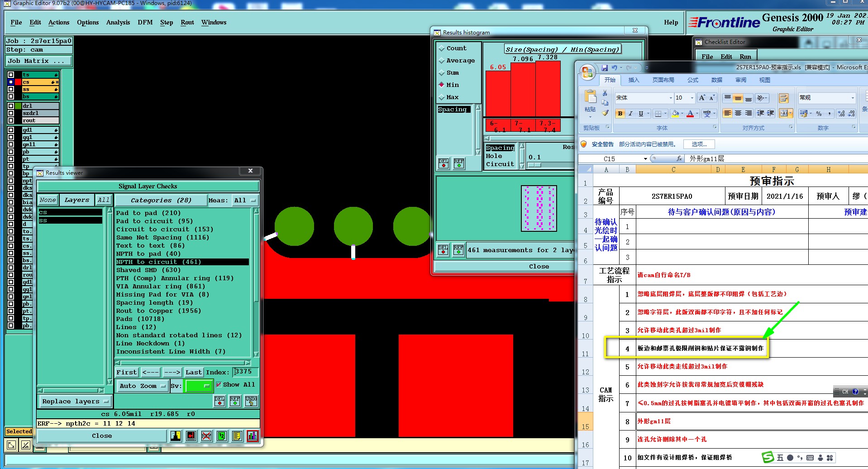Click the Cut scissors icon in Excel
Screen dimensions: 868x469
point(605,93)
